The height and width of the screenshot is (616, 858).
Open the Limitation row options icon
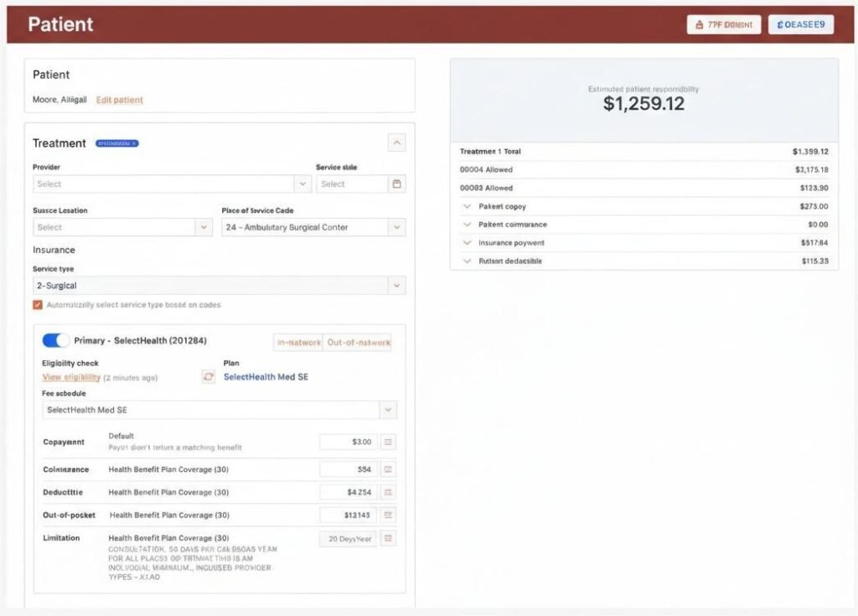coord(388,538)
